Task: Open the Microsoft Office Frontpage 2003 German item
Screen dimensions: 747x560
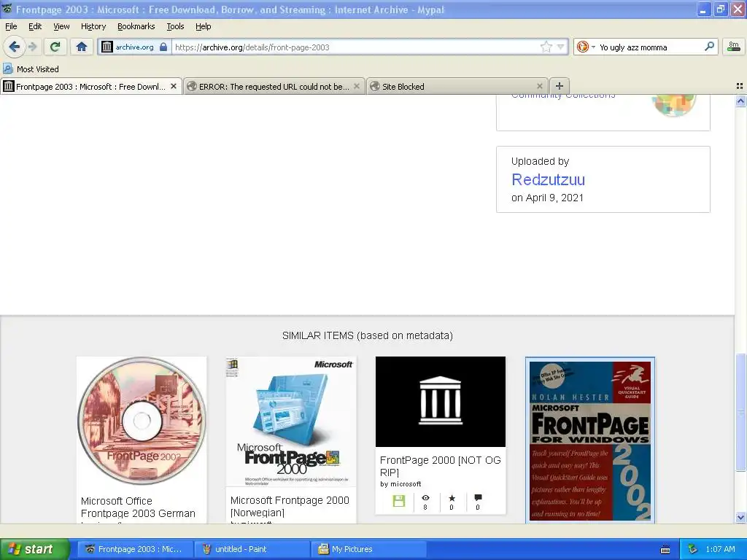Action: point(138,507)
